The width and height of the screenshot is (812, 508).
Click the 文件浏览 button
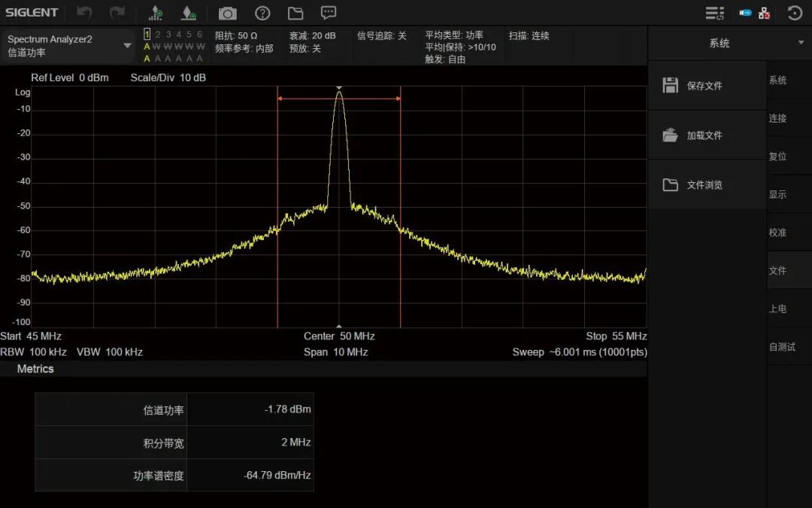coord(707,185)
